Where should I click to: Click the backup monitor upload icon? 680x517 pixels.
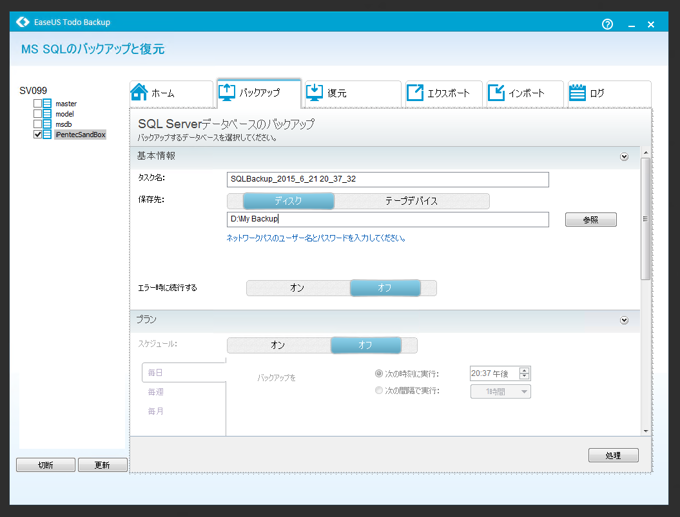[x=226, y=92]
